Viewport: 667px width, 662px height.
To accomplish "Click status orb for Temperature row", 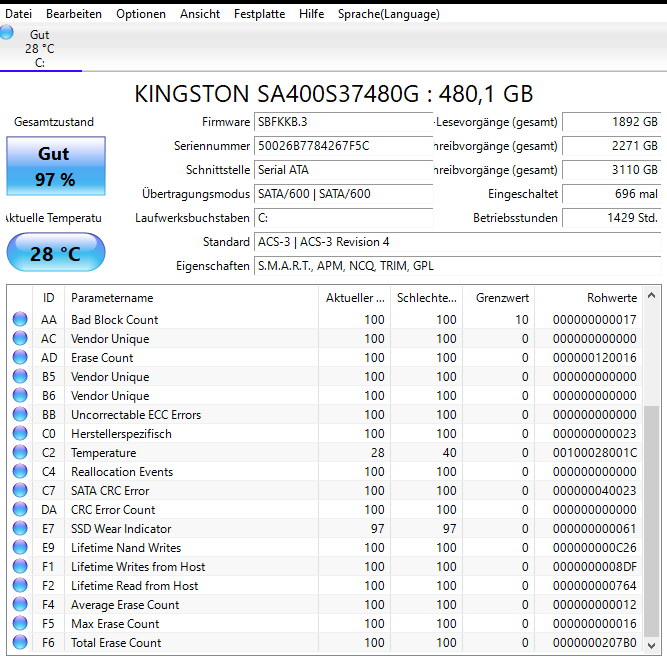I will [x=20, y=452].
